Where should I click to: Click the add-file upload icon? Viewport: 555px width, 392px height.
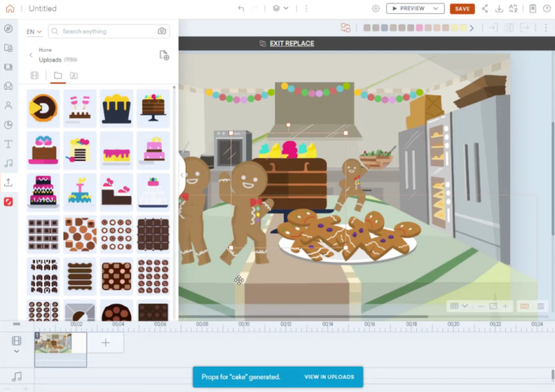164,56
